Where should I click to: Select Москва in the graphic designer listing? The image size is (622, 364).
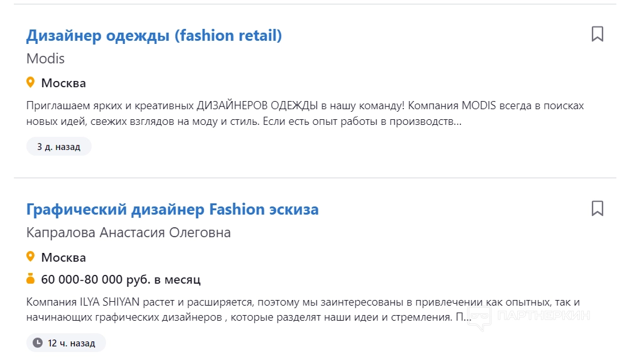[x=63, y=257]
